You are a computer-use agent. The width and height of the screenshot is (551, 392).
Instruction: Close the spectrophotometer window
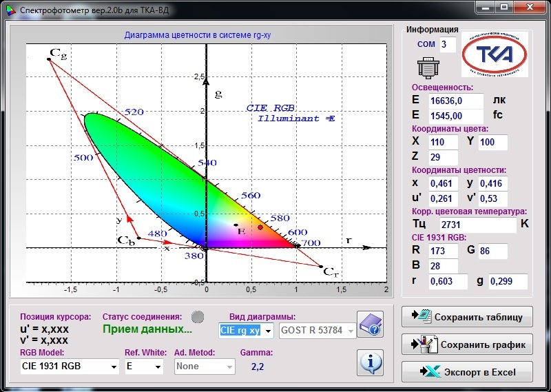(x=530, y=8)
